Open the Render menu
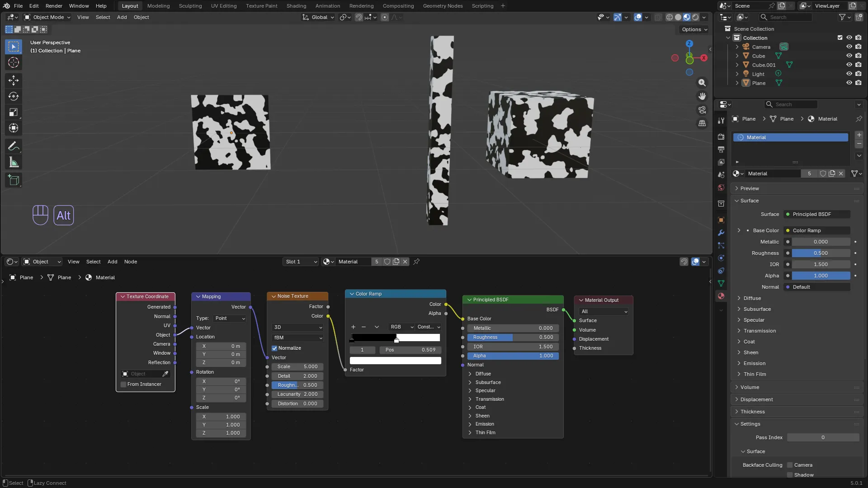 [x=54, y=6]
